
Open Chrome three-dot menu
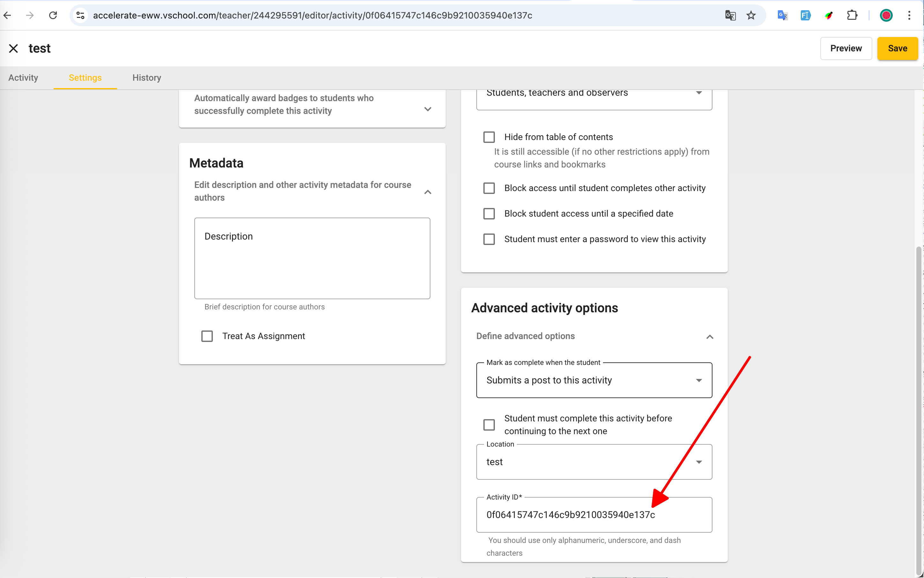909,15
